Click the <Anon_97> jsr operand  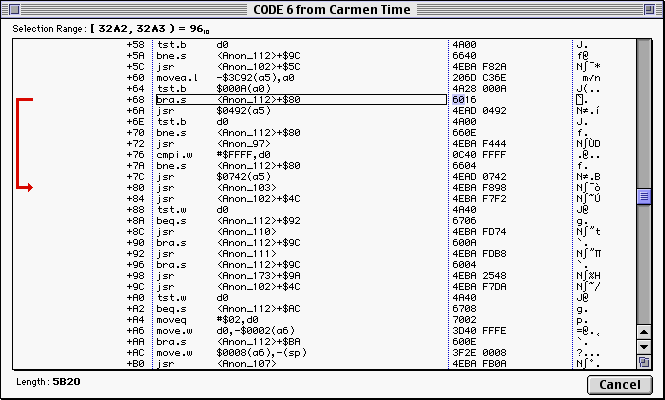coord(240,143)
